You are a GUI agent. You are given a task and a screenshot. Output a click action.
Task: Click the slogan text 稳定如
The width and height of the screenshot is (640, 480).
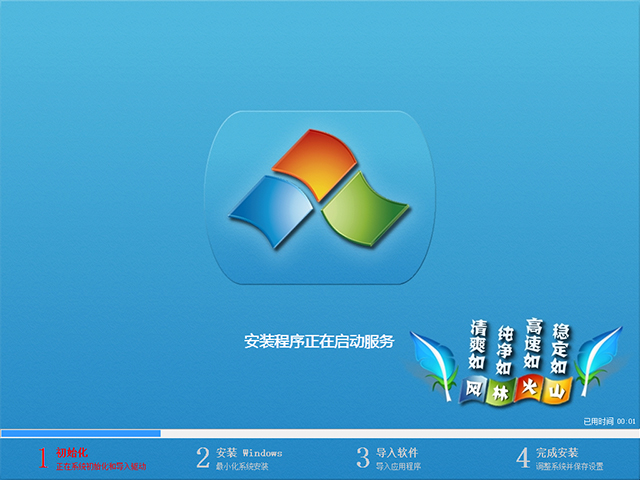coord(560,349)
